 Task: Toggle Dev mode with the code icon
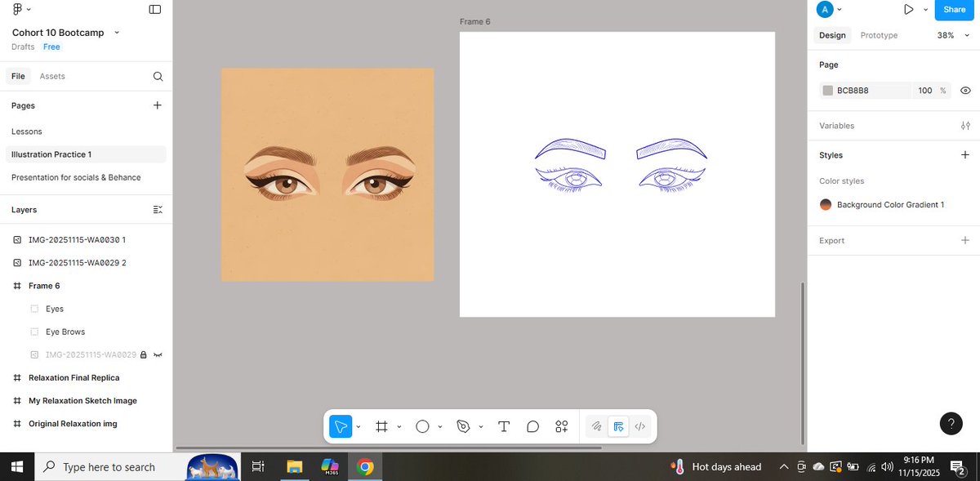[640, 425]
